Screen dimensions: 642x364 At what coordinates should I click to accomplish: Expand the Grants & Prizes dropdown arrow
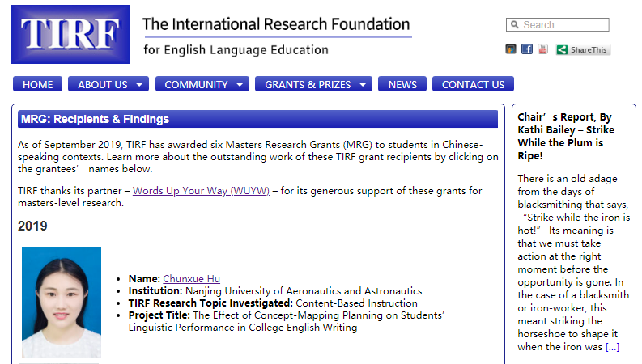[364, 84]
